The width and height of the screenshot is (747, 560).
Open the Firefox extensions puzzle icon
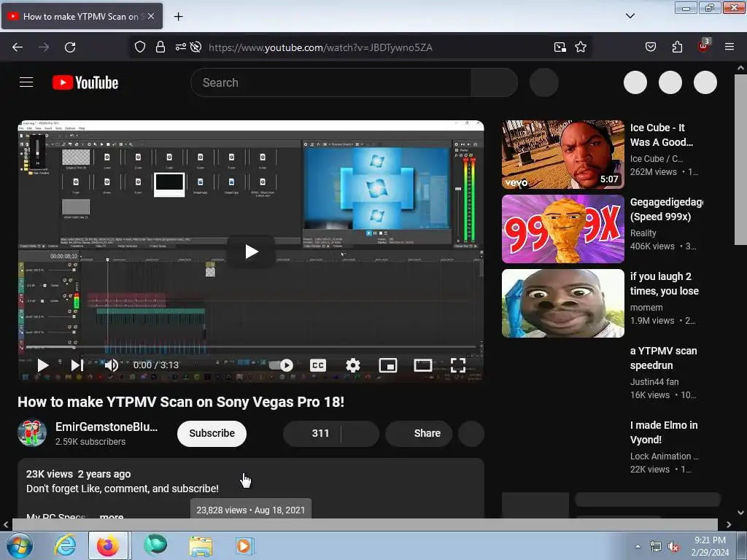[677, 47]
